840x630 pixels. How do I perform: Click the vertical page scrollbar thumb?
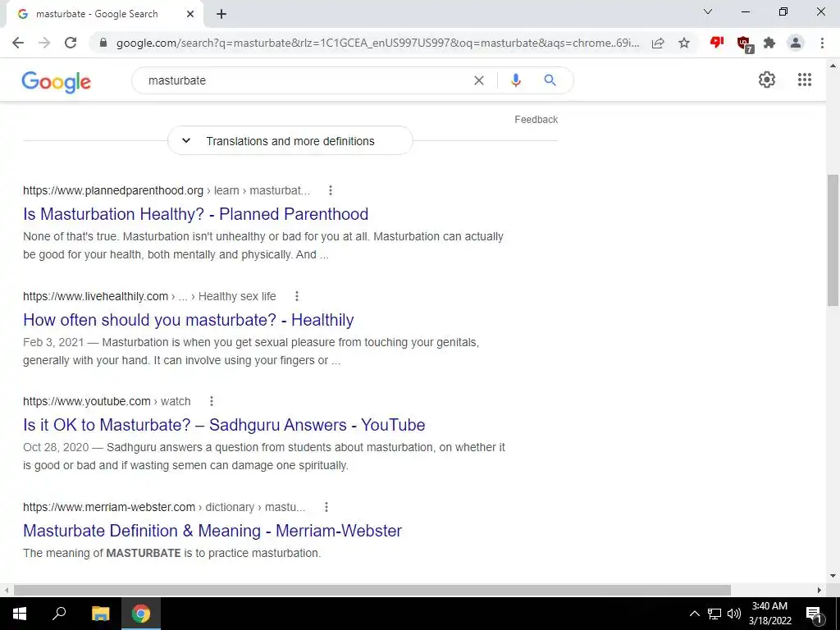tap(833, 240)
